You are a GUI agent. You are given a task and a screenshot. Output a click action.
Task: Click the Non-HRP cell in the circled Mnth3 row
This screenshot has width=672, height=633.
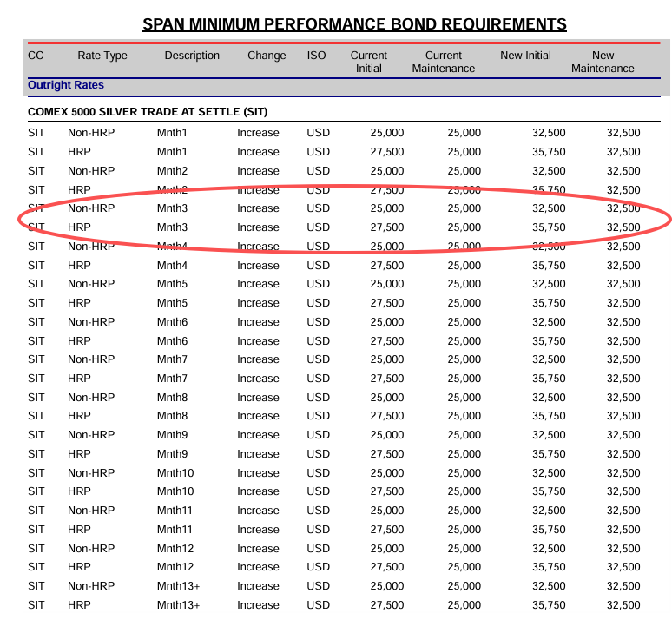91,208
